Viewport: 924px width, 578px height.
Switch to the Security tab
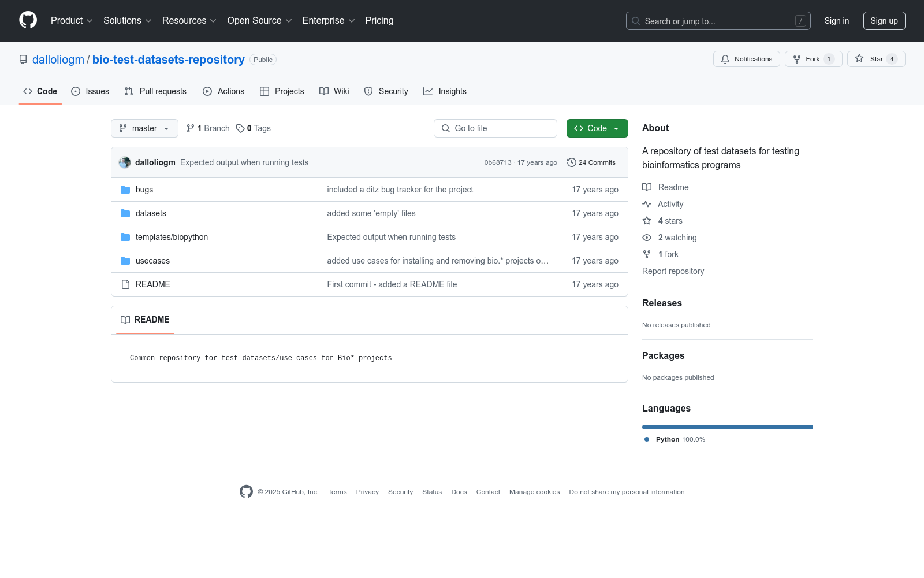point(386,91)
